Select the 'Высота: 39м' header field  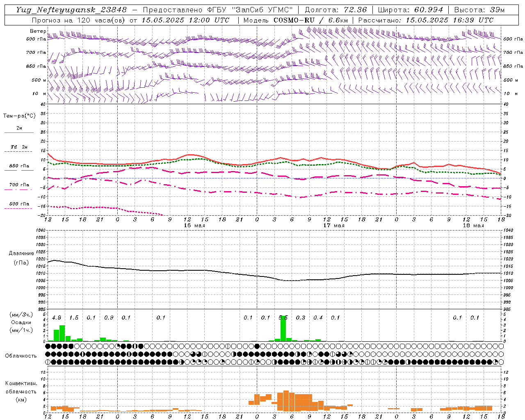(x=479, y=10)
